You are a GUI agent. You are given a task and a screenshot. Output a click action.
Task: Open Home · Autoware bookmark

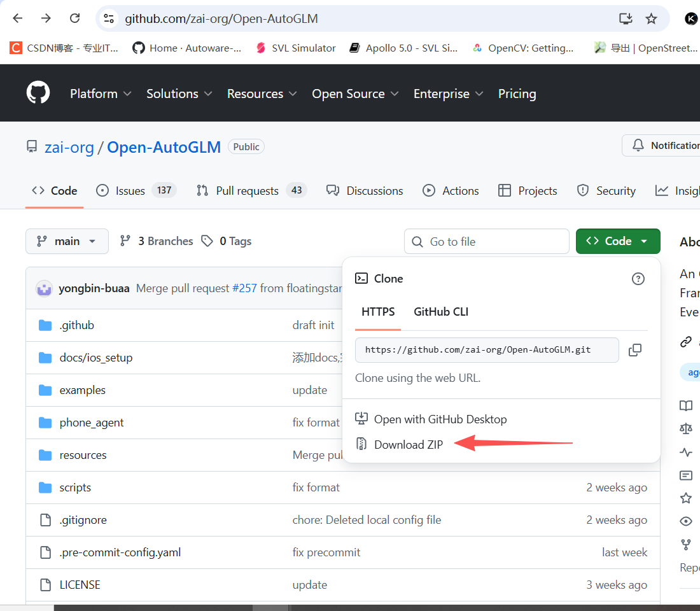pyautogui.click(x=186, y=48)
